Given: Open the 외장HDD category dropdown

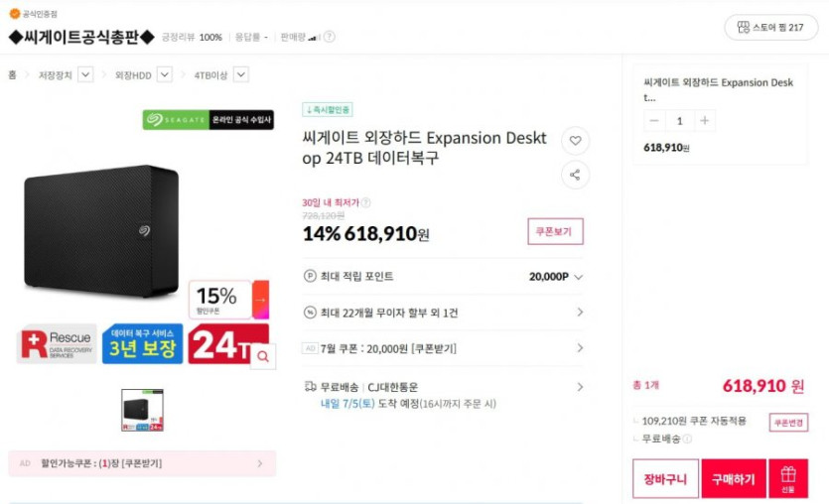Looking at the screenshot, I should [x=164, y=74].
